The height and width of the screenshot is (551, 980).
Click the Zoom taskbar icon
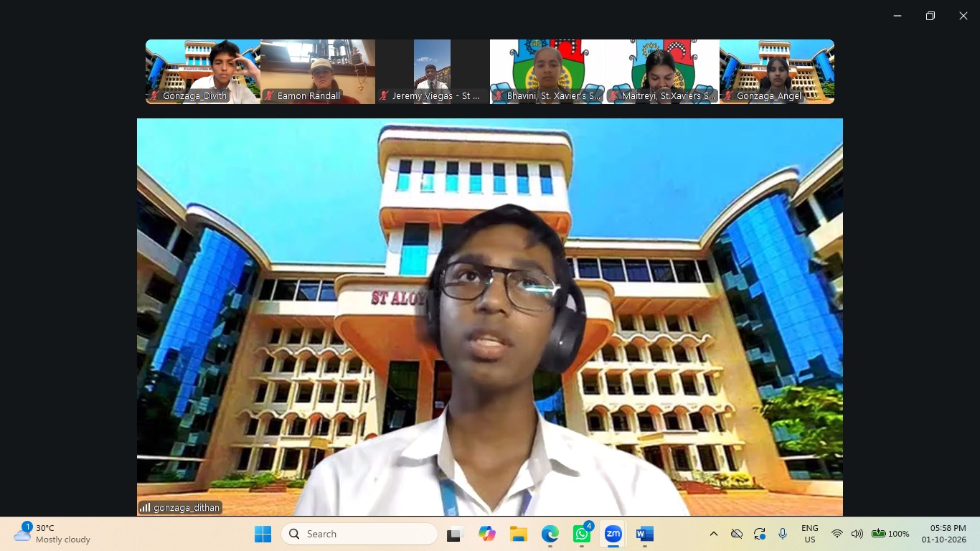613,534
